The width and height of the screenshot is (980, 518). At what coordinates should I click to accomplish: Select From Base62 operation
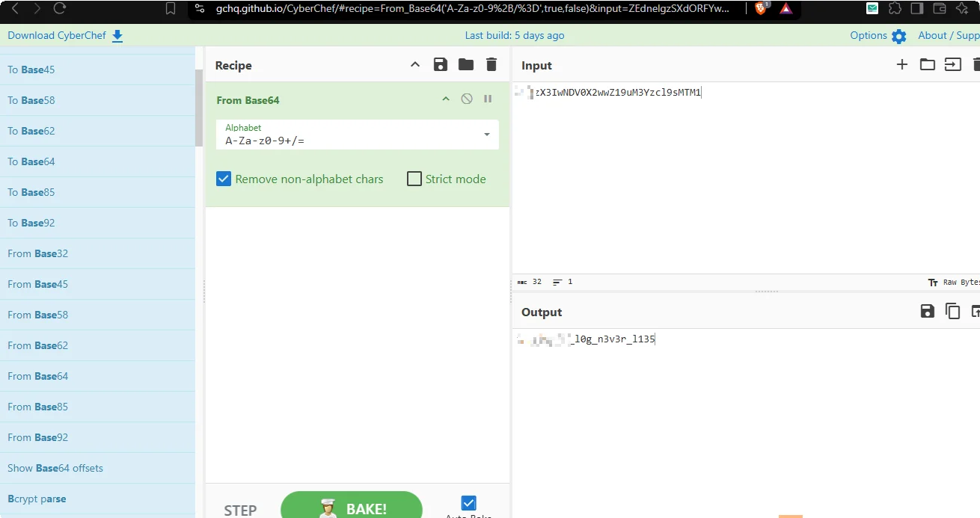[x=97, y=345]
